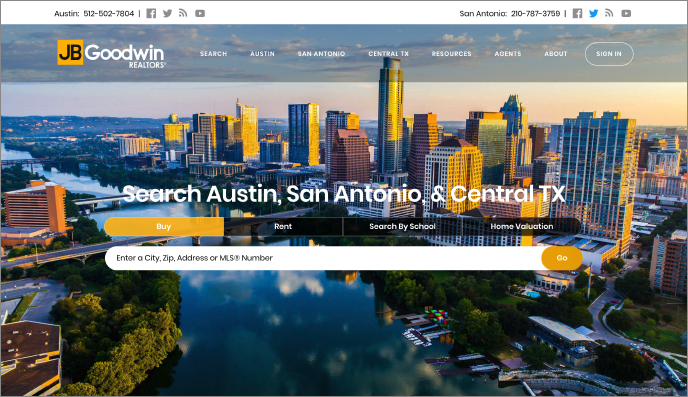Screen dimensions: 688x397
Task: Select the Rent search tab
Action: tap(283, 226)
